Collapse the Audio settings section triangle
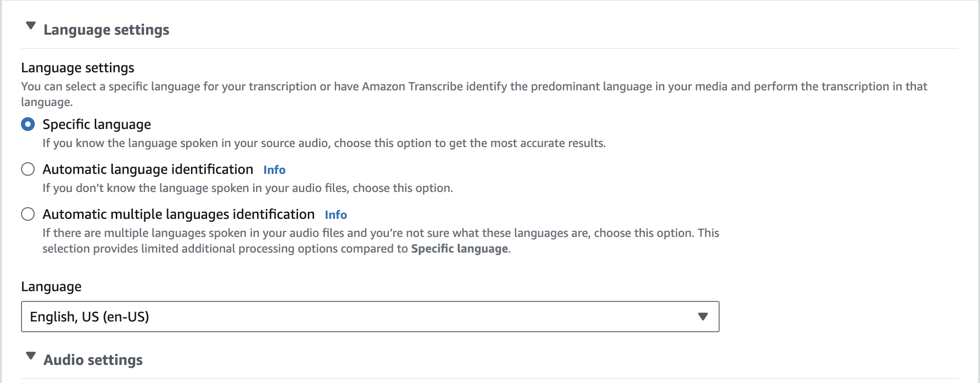The image size is (980, 383). [31, 356]
